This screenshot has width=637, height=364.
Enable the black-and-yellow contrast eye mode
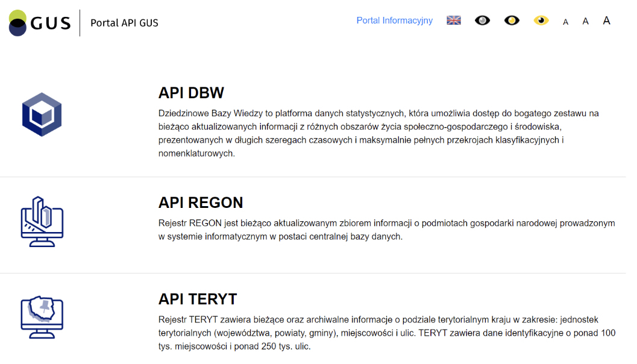(512, 20)
